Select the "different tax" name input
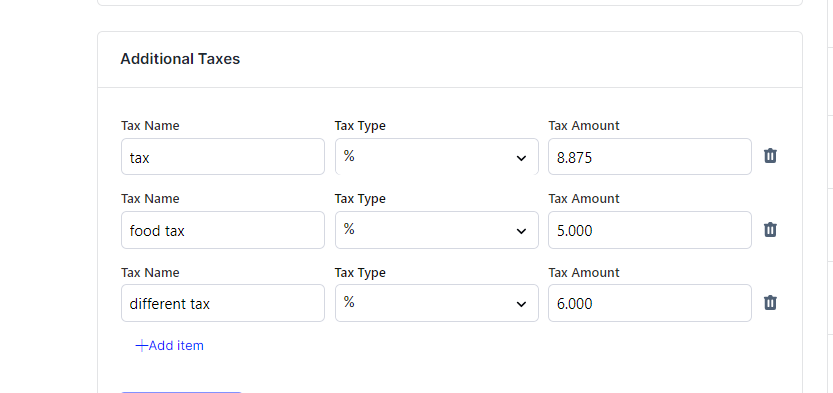The width and height of the screenshot is (833, 393). [x=223, y=303]
